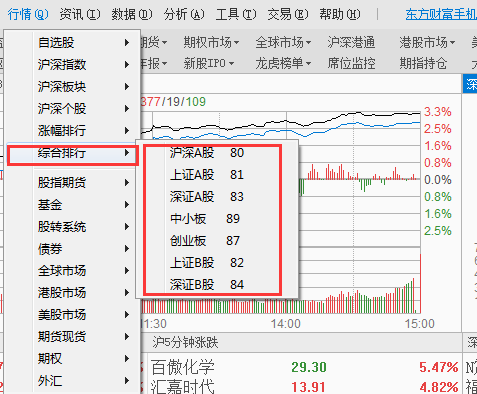
Task: Open the 行情 menu in menu bar
Action: (x=28, y=14)
